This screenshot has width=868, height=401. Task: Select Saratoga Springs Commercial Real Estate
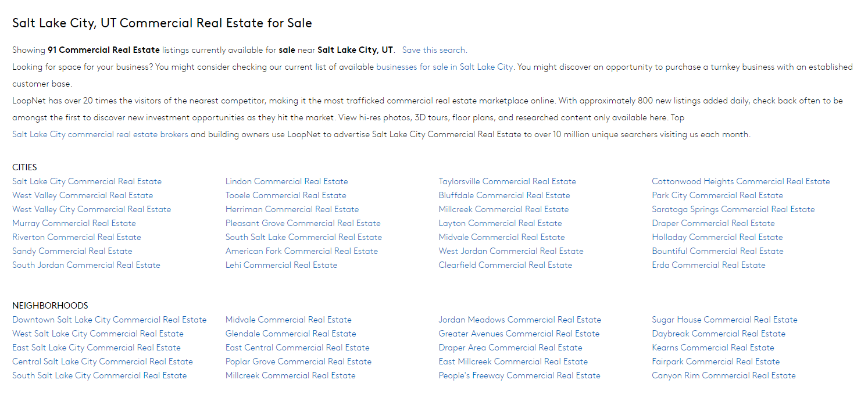click(733, 209)
